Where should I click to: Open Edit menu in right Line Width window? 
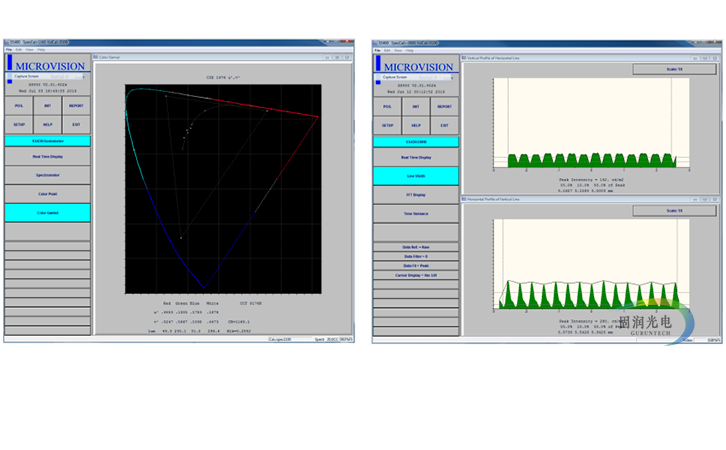coord(388,50)
